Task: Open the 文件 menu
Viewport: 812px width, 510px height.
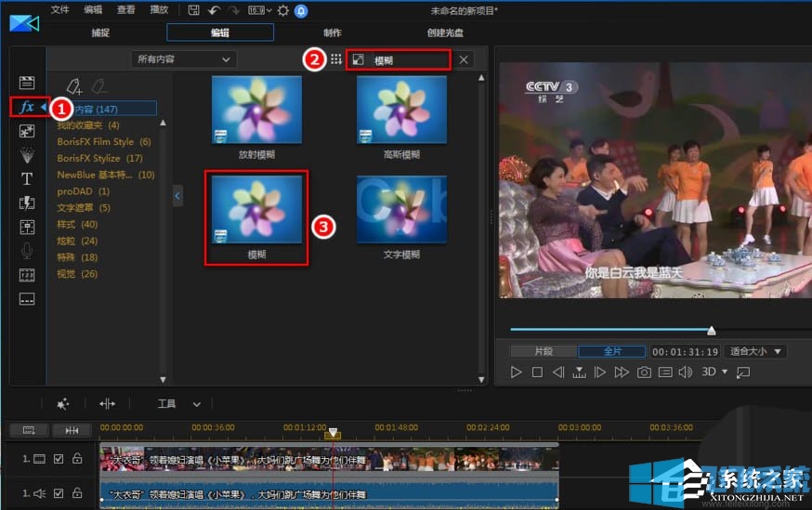Action: click(x=60, y=10)
